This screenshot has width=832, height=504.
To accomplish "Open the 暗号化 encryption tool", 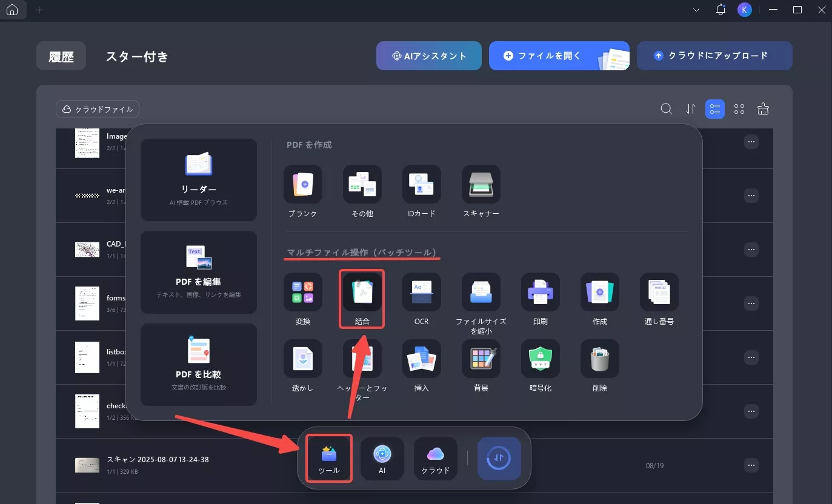I will pos(541,359).
